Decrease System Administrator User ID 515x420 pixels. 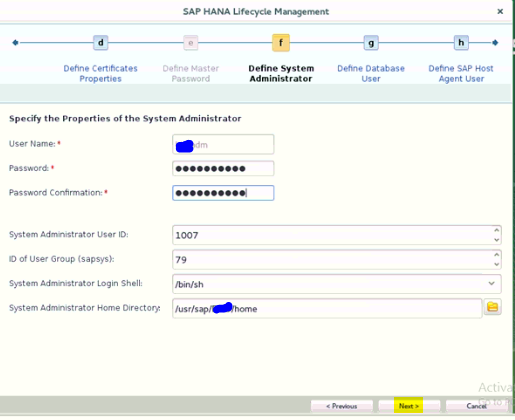(x=496, y=240)
